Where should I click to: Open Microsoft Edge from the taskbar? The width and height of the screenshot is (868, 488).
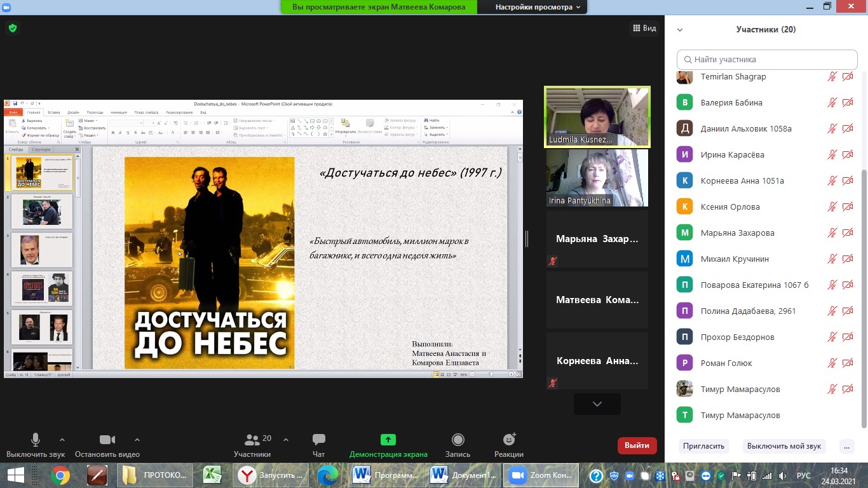(328, 475)
